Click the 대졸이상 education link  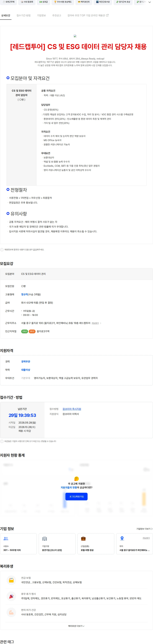[x=25, y=370]
